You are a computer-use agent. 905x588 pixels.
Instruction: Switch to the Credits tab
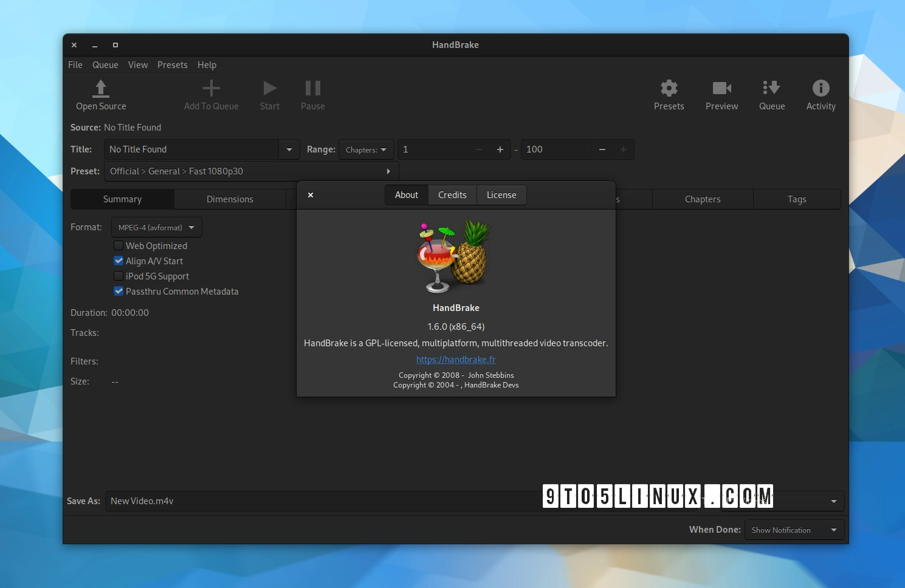coord(452,195)
